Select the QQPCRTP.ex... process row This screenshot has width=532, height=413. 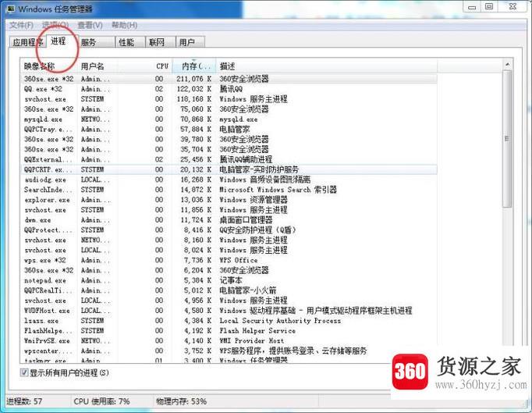(x=229, y=169)
